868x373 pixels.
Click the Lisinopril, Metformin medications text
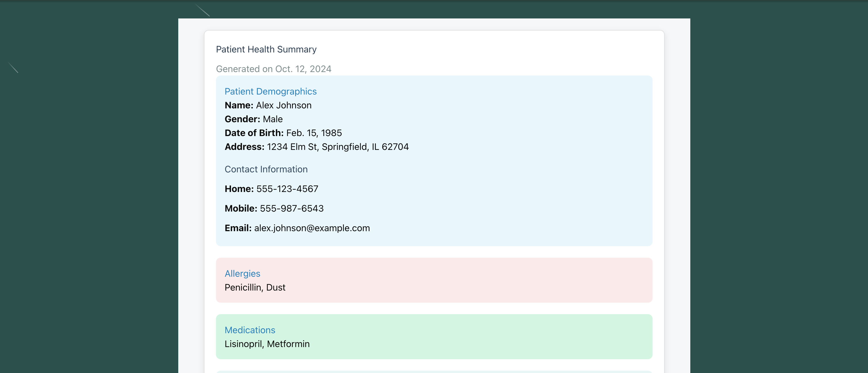coord(267,344)
